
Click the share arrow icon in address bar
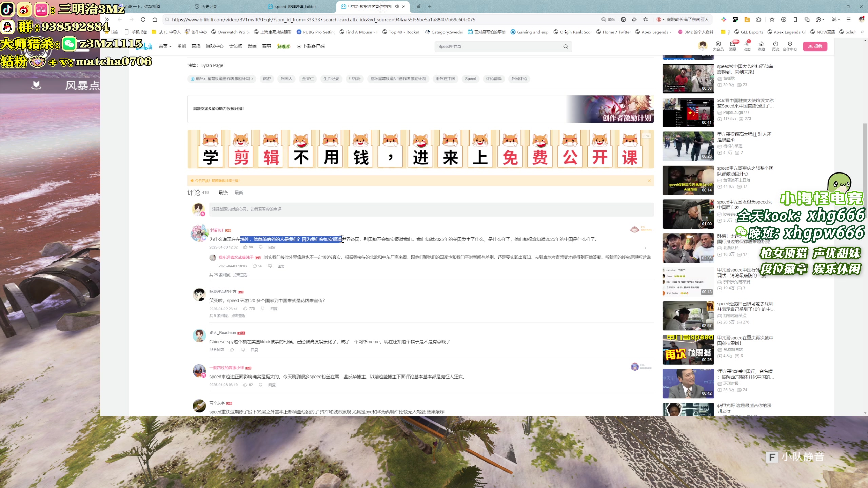click(x=634, y=20)
